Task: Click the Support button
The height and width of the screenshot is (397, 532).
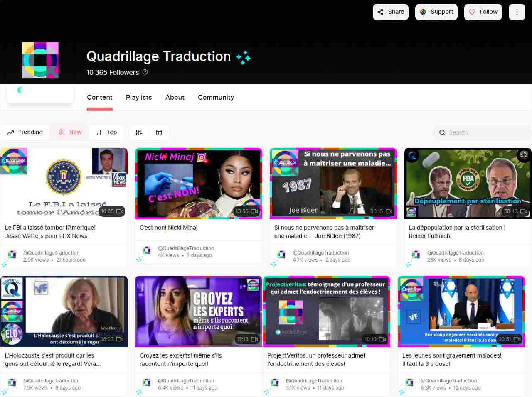Action: (436, 12)
